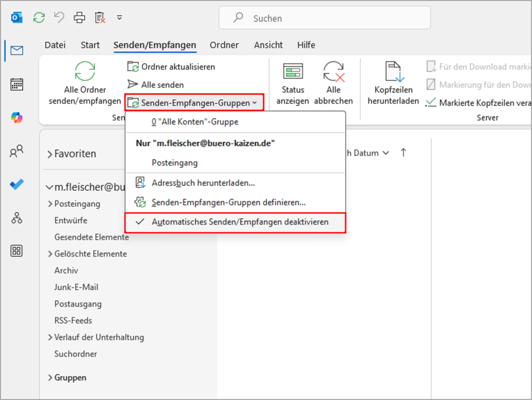Switch to the Ansicht ribbon tab
The height and width of the screenshot is (400, 532).
(268, 45)
